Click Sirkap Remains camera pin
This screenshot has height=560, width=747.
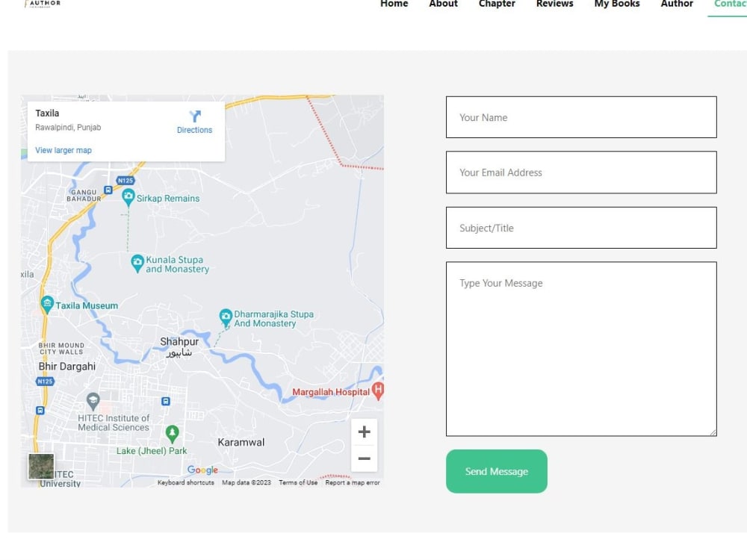128,197
